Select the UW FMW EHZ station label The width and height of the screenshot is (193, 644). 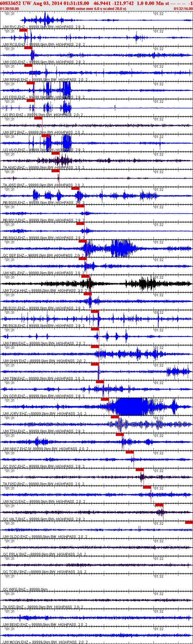point(44,343)
